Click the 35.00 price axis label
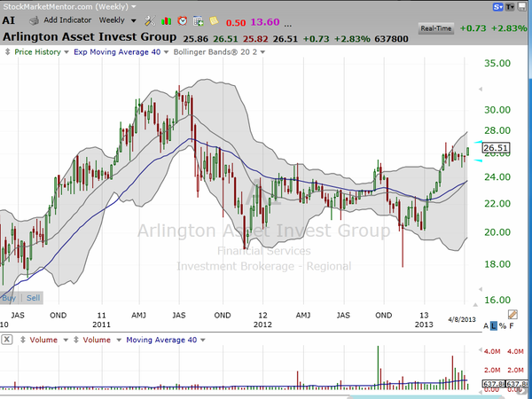Screen dimensions: 532x399 click(497, 64)
